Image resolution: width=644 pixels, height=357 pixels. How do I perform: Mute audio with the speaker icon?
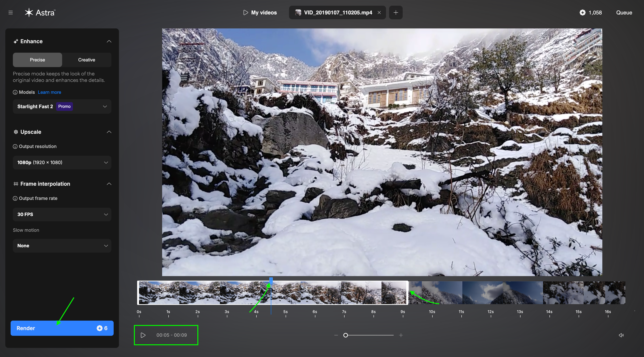621,335
